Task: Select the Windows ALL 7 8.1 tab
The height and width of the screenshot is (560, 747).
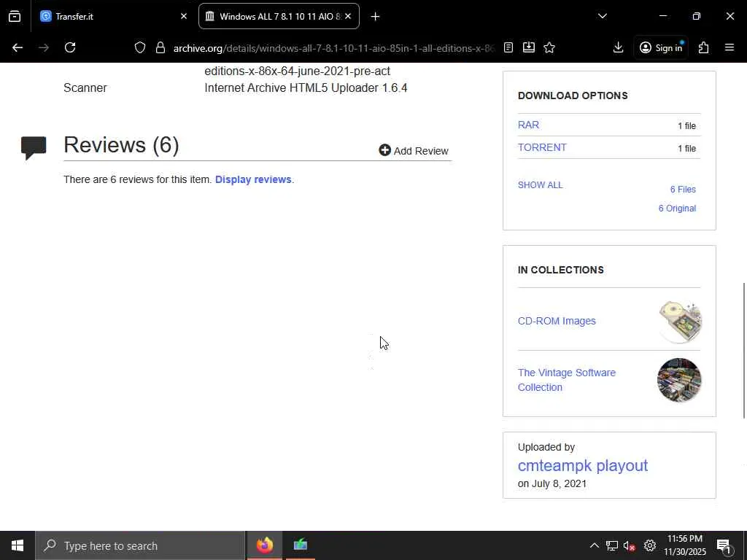Action: coord(279,16)
